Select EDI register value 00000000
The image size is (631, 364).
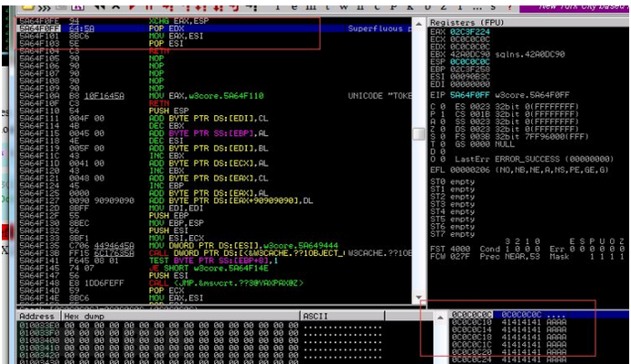tap(470, 84)
